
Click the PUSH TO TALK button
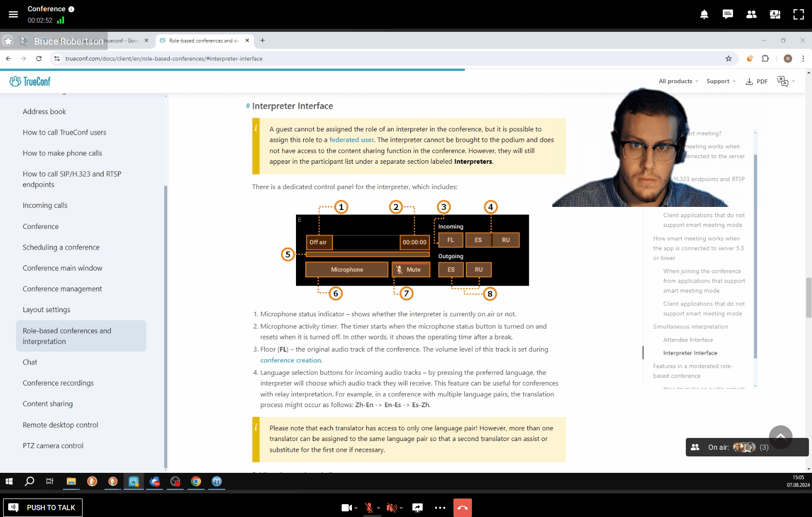[43, 507]
